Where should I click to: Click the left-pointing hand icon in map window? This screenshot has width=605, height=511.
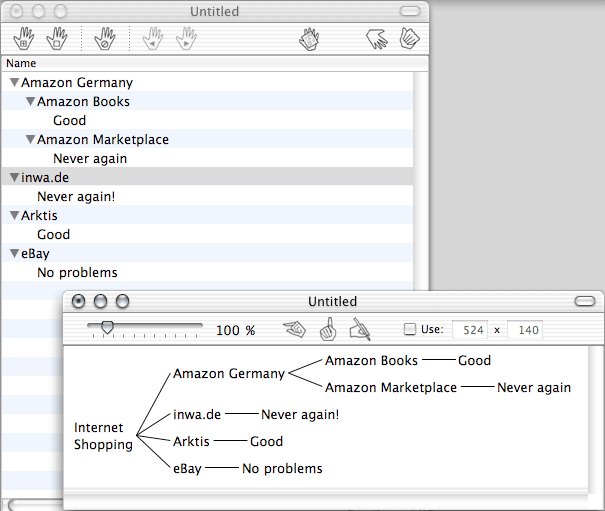(x=295, y=329)
